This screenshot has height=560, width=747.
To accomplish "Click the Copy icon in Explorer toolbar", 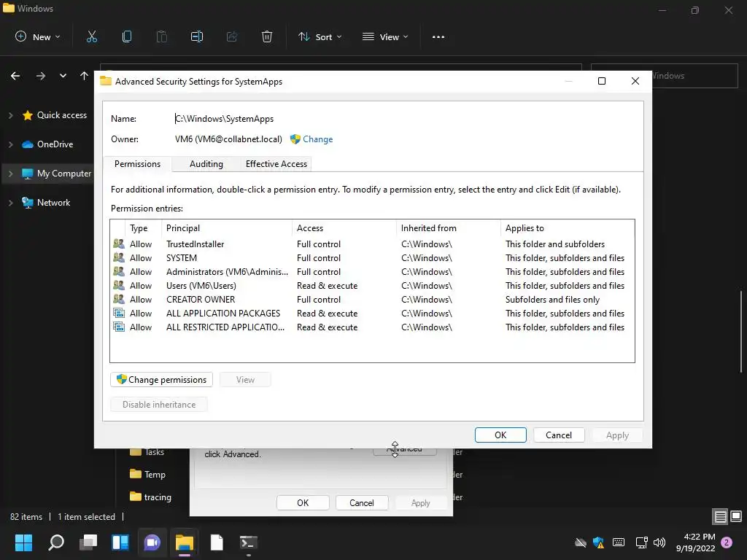I will click(x=127, y=36).
